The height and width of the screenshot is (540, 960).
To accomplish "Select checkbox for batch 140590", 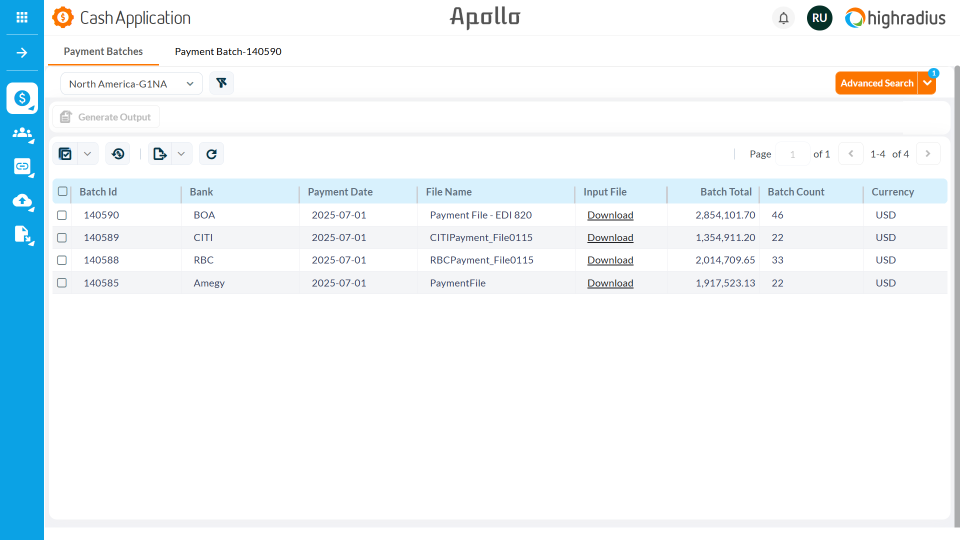I will [62, 215].
